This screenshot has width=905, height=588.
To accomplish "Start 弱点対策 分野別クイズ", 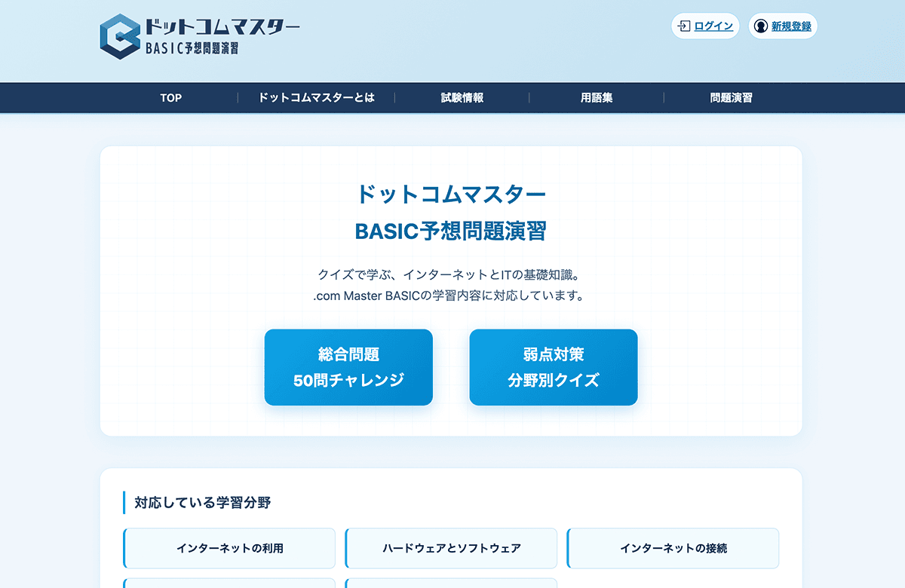I will click(554, 367).
